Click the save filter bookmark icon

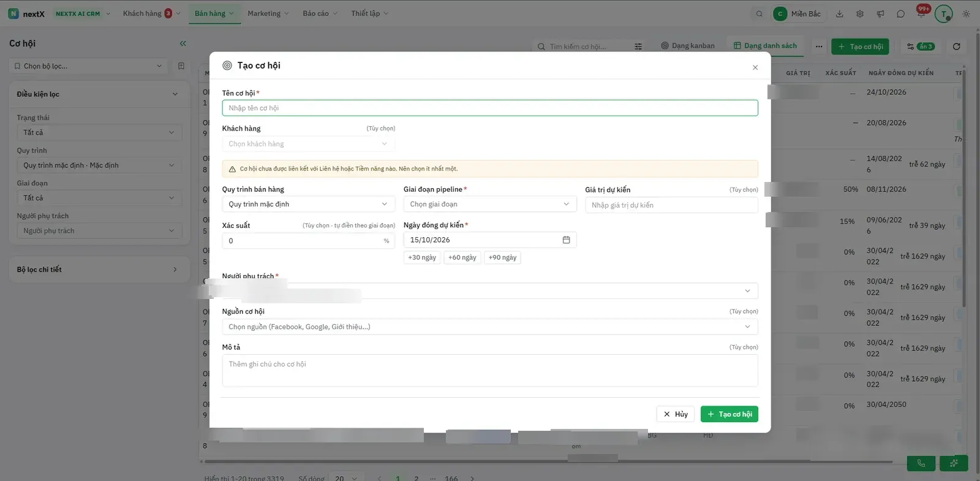pos(181,66)
